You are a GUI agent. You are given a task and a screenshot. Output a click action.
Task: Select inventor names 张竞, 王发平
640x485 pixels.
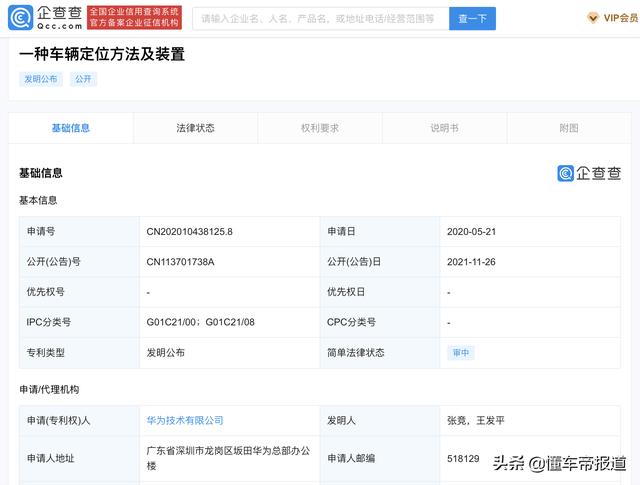point(476,420)
